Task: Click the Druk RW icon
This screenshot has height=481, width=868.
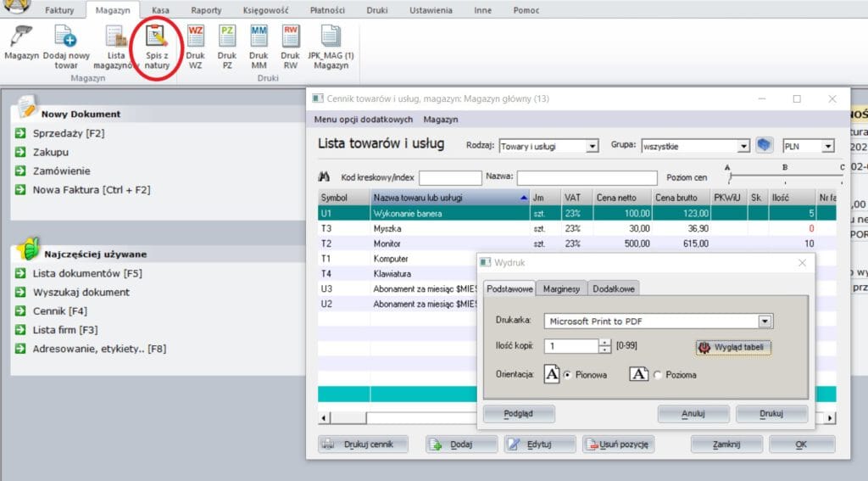Action: [x=291, y=36]
